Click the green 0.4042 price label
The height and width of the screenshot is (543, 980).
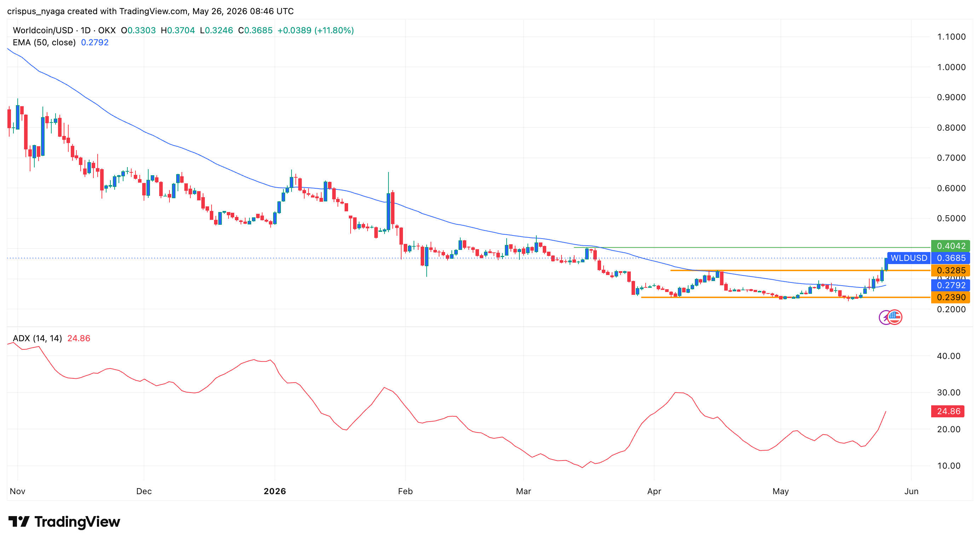950,246
